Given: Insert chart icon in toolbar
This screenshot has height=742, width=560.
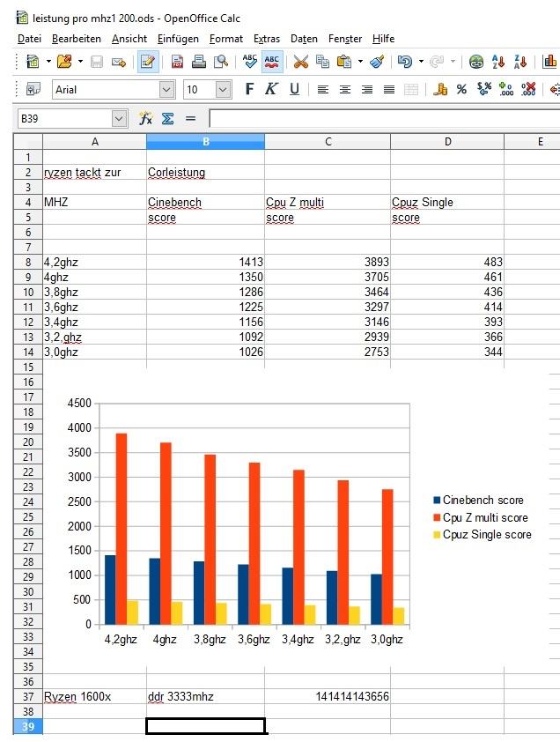Looking at the screenshot, I should pyautogui.click(x=549, y=62).
